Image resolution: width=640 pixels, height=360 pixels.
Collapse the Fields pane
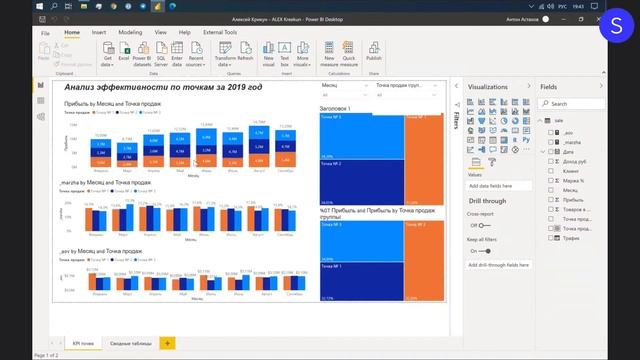click(x=601, y=86)
